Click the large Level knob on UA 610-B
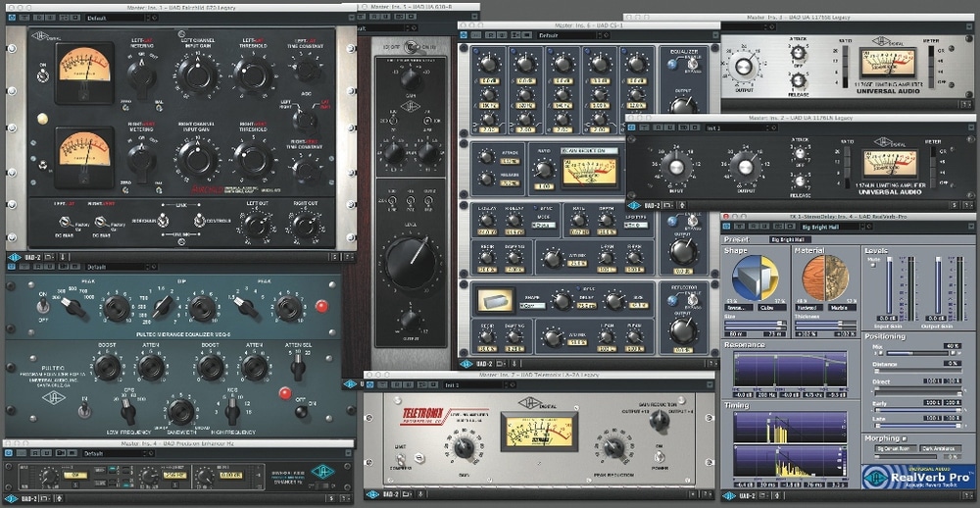Screen dimensions: 980x508 click(x=411, y=264)
